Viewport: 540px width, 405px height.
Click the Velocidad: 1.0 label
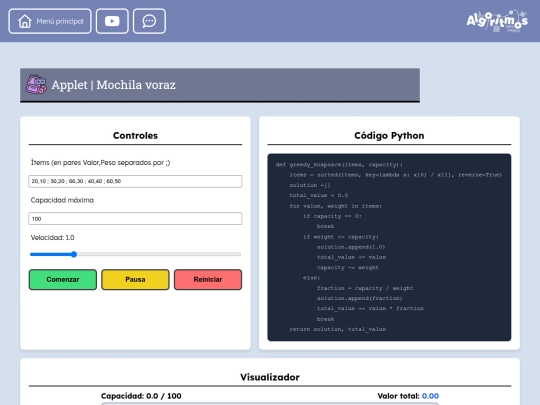(52, 238)
